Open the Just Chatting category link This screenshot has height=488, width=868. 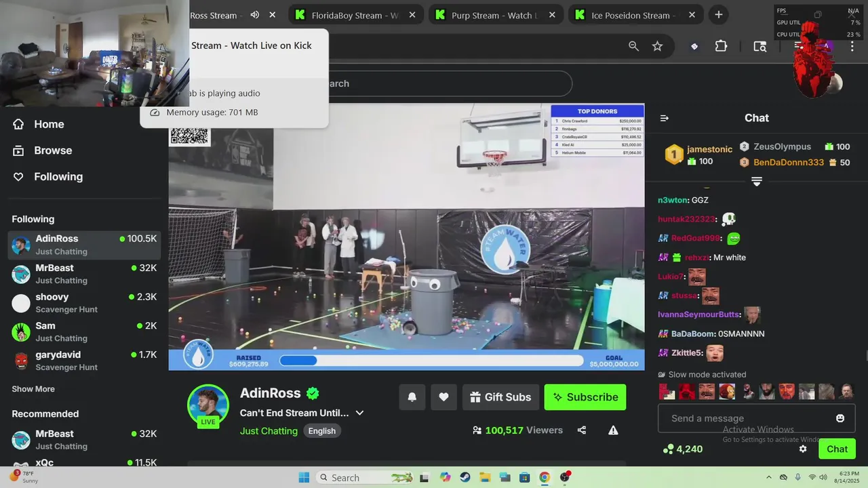[269, 431]
